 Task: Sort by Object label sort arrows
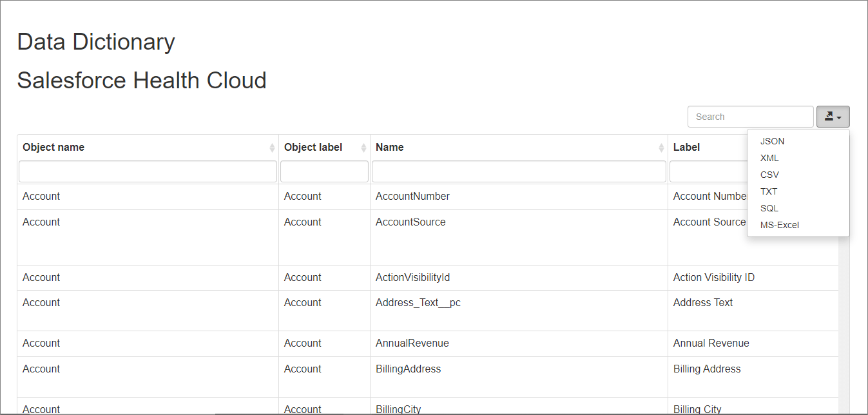(x=363, y=148)
